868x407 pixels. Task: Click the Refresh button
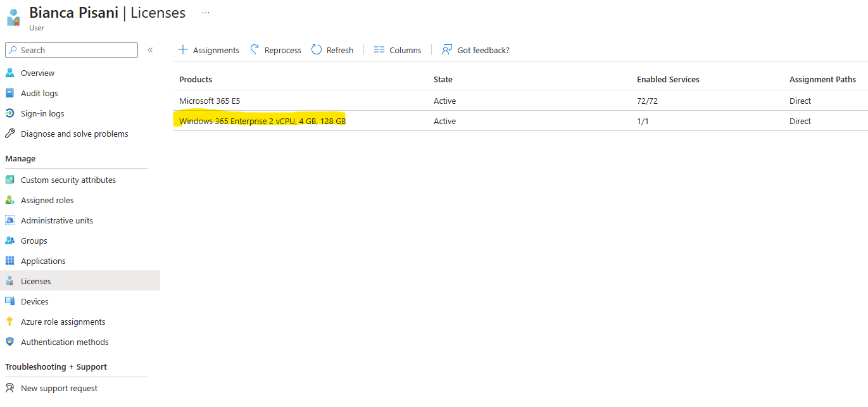pos(332,50)
